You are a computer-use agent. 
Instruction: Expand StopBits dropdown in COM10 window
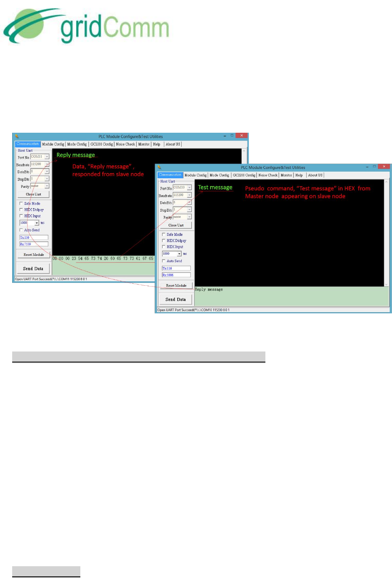(190, 209)
